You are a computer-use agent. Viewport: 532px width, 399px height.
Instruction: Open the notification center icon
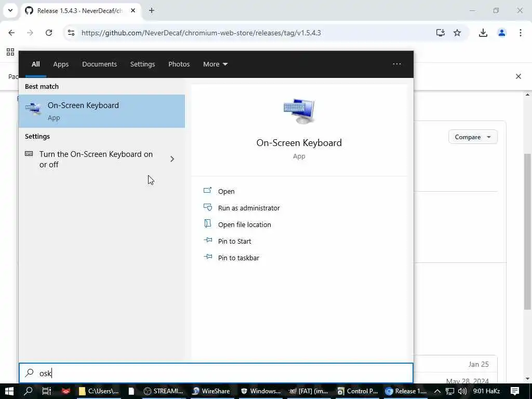(515, 391)
